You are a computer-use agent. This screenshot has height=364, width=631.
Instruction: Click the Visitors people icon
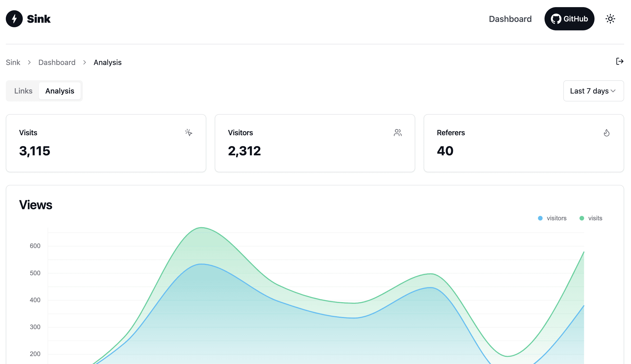point(397,132)
